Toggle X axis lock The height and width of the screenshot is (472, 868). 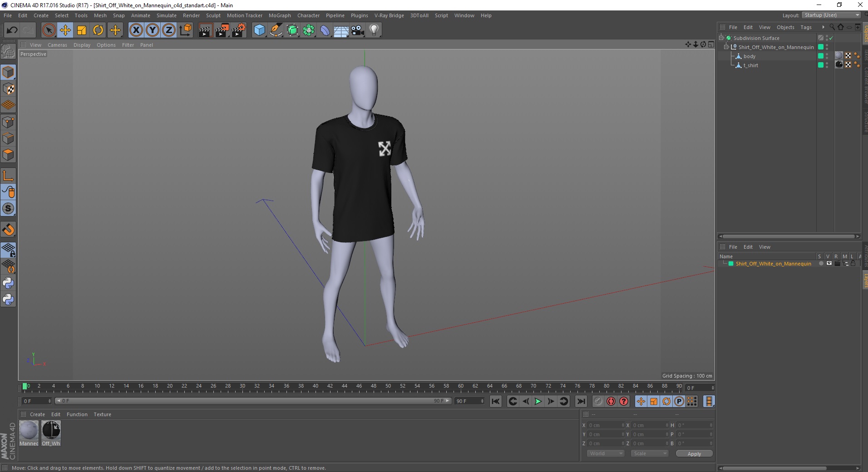(136, 30)
